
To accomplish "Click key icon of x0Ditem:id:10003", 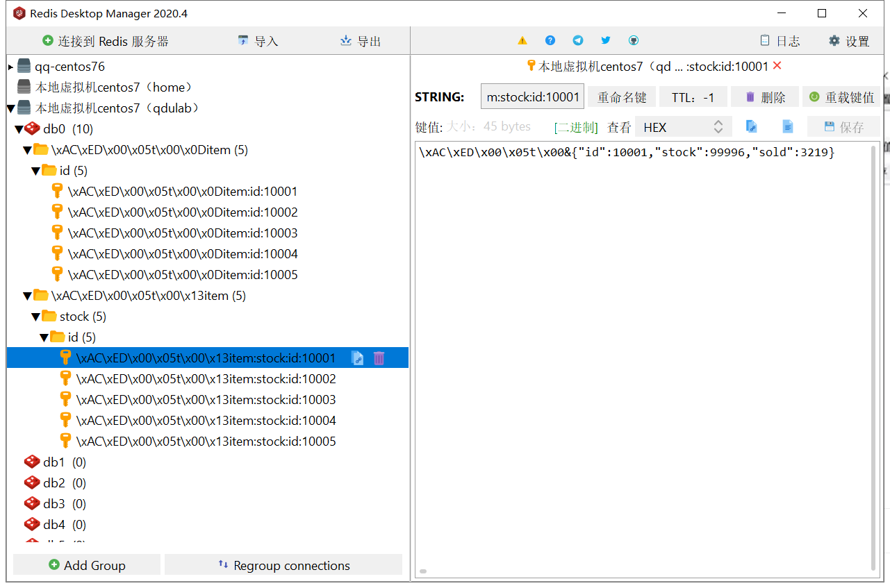I will point(58,233).
